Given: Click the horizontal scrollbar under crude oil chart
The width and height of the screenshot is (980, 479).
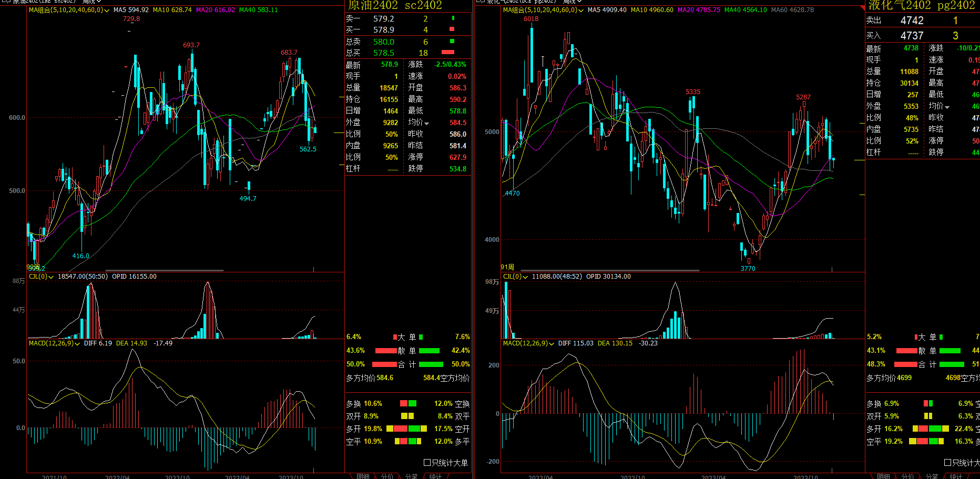Looking at the screenshot, I should 164,270.
